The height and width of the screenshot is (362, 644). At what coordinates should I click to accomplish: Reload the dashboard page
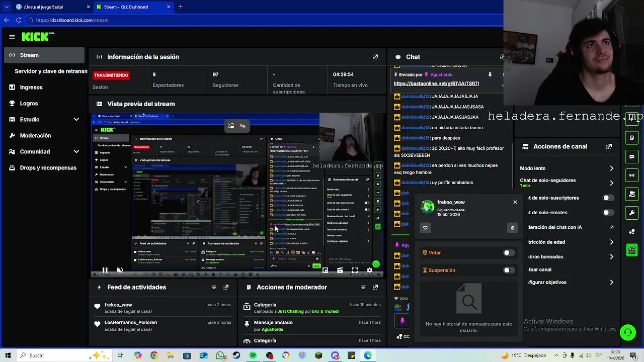tap(19, 20)
